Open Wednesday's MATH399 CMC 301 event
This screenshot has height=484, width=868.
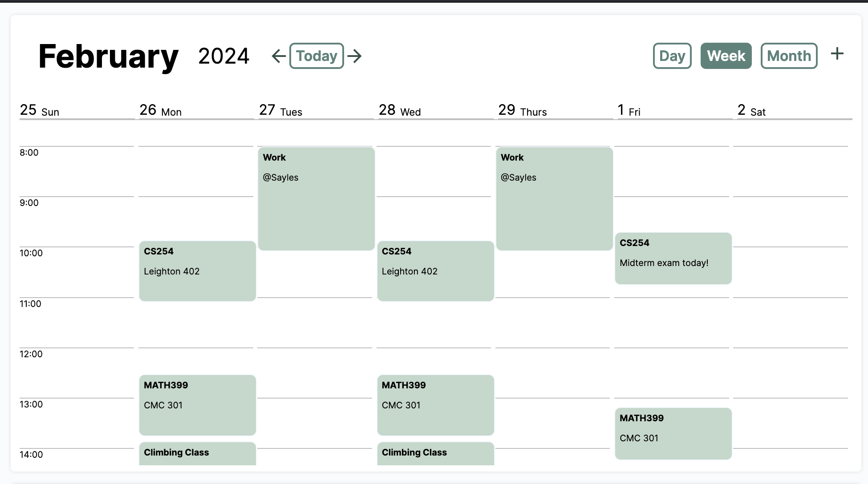click(x=435, y=405)
